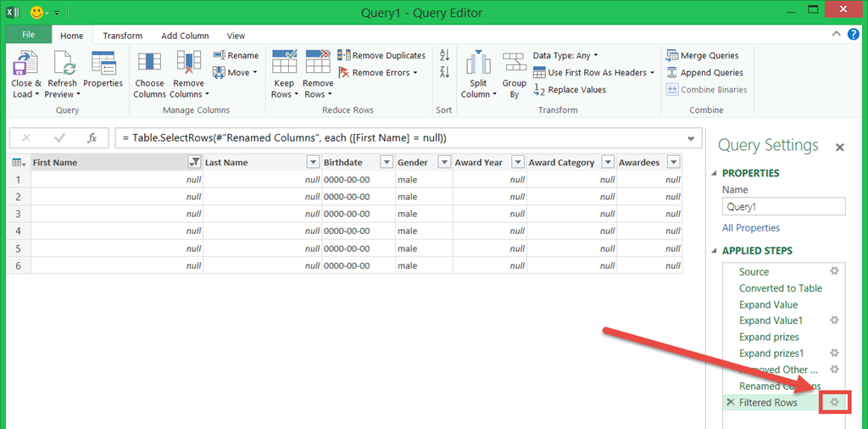Click the Group By icon
The height and width of the screenshot is (429, 868).
514,64
